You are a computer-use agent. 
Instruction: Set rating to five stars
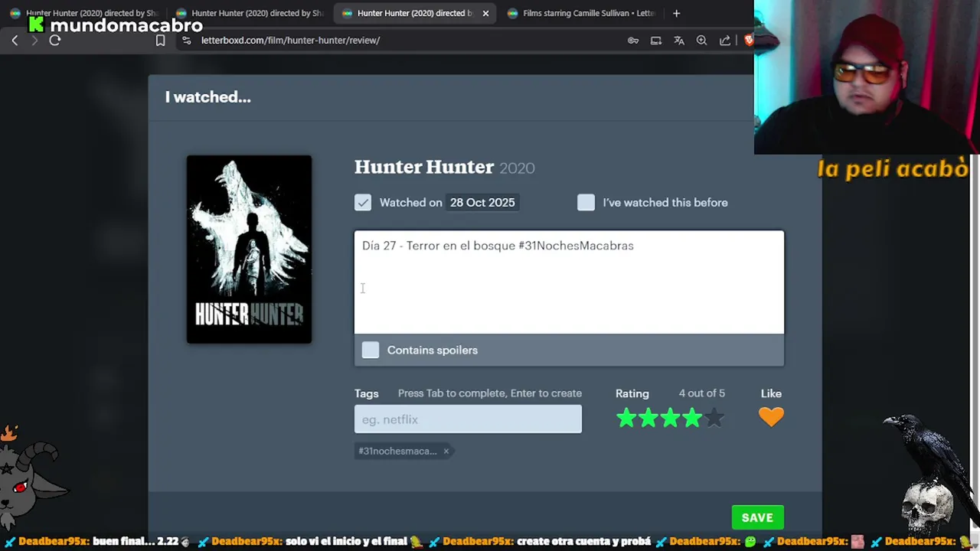point(714,418)
